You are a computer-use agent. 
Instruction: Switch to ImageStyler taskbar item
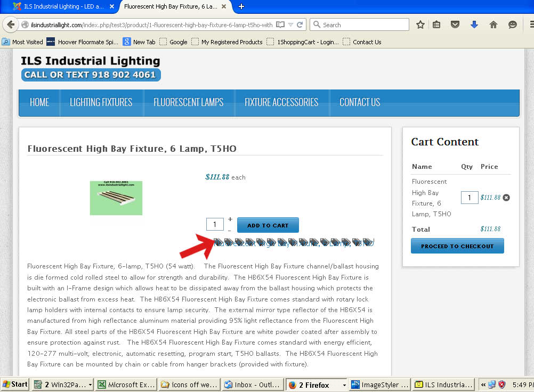pyautogui.click(x=380, y=385)
